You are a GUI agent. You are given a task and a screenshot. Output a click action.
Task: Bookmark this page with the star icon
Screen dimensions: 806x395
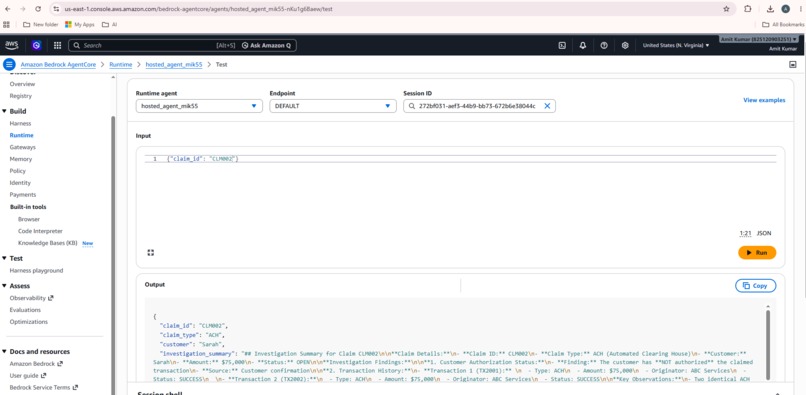[x=726, y=9]
